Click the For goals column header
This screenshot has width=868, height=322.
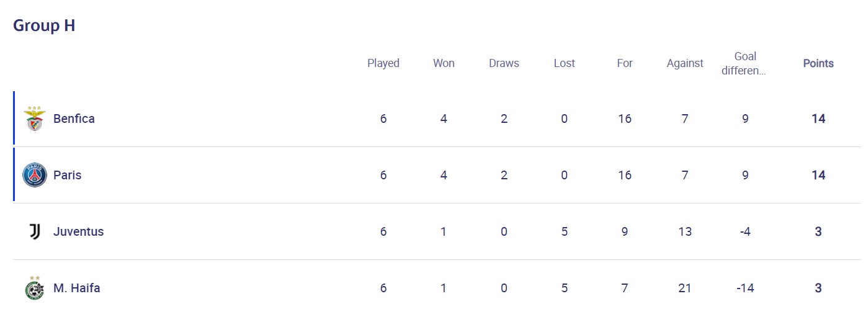tap(625, 63)
